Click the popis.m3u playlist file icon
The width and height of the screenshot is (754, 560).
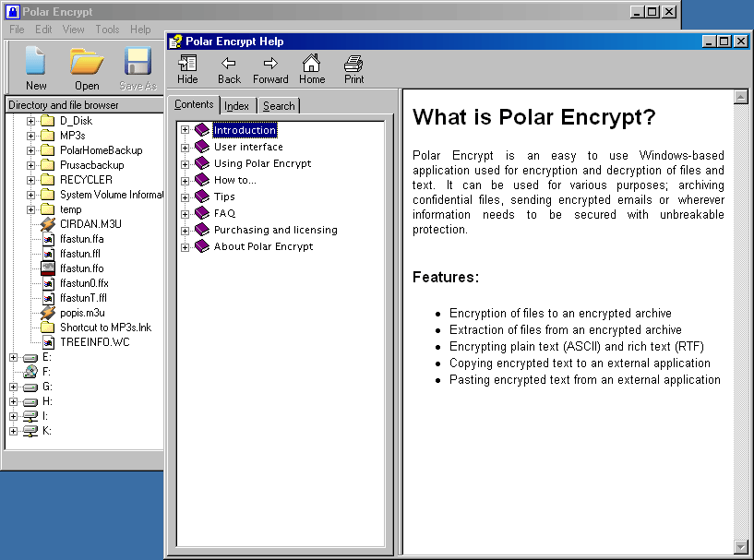coord(48,313)
